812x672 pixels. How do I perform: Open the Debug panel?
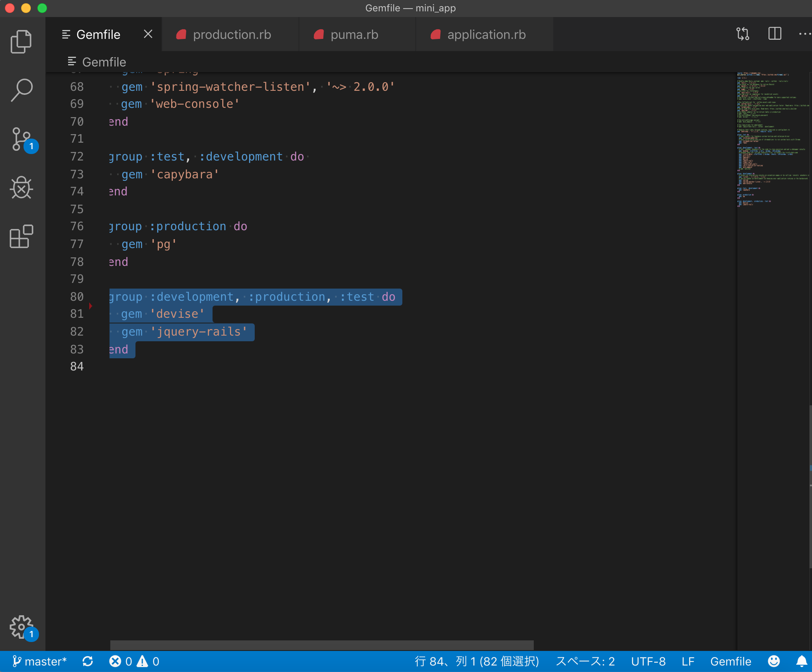[x=21, y=188]
